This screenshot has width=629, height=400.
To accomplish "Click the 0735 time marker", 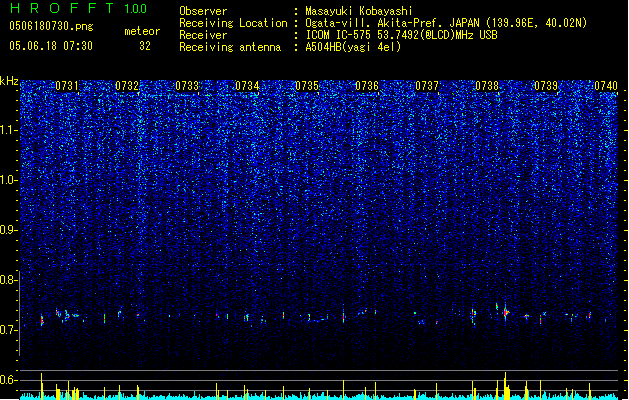I will coord(307,86).
